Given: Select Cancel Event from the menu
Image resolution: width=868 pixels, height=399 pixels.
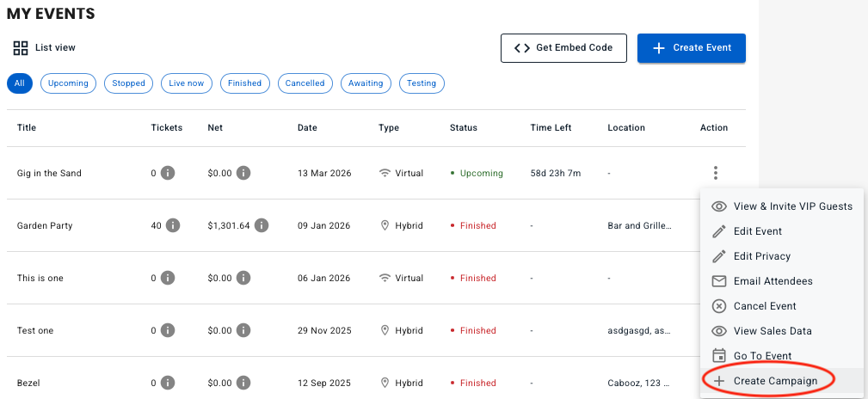Looking at the screenshot, I should tap(765, 306).
